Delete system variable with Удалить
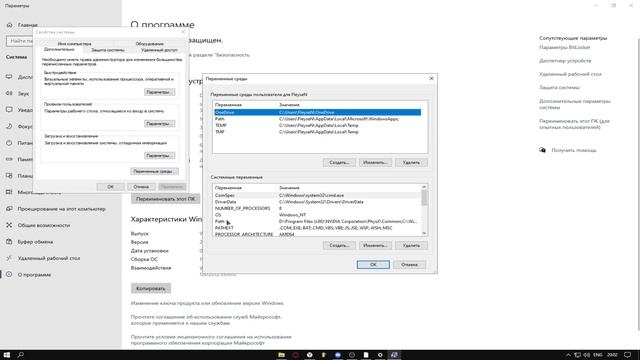 tap(411, 245)
